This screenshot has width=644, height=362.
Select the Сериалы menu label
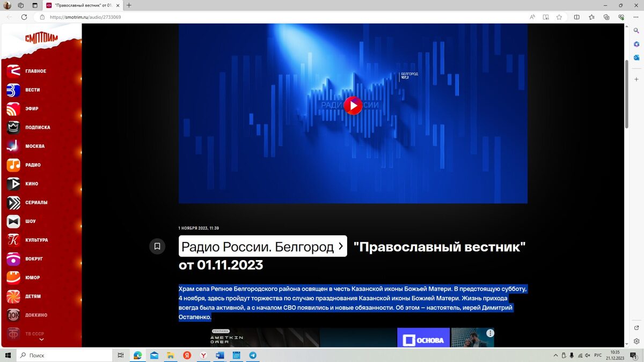point(36,203)
